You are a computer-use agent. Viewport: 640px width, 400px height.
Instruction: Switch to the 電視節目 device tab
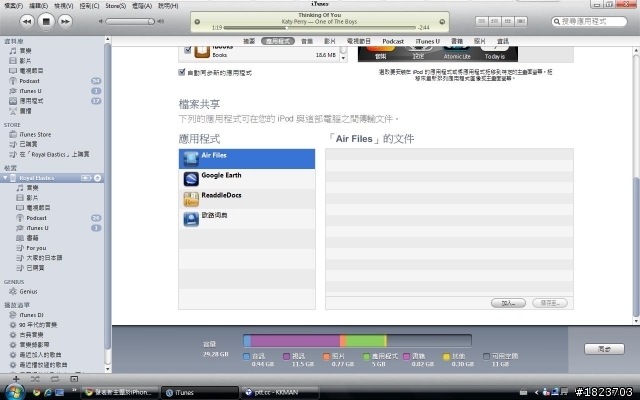[x=358, y=41]
